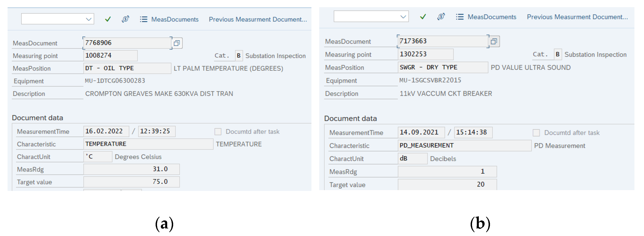644x236 pixels.
Task: Click Measuring point field 1302253
Action: 425,54
